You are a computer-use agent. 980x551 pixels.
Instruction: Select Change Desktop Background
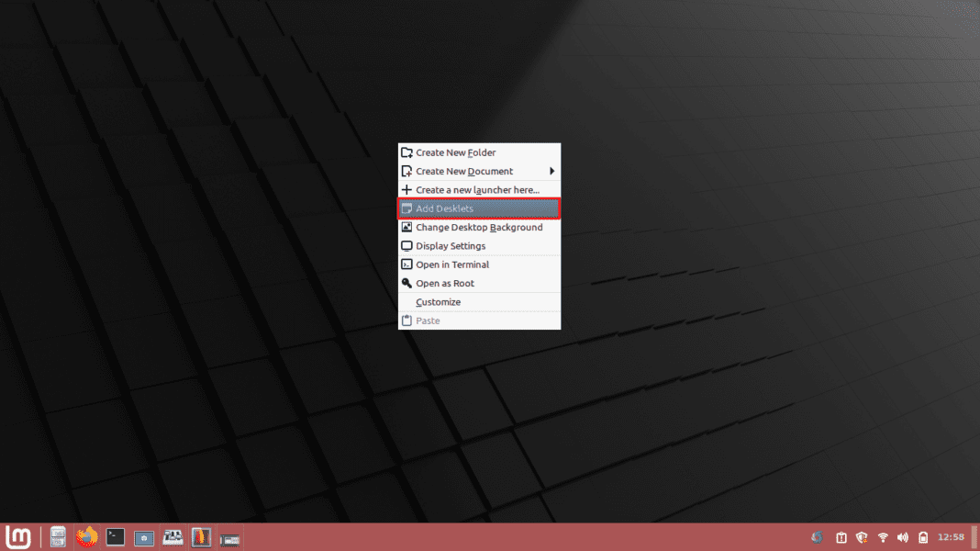(478, 227)
